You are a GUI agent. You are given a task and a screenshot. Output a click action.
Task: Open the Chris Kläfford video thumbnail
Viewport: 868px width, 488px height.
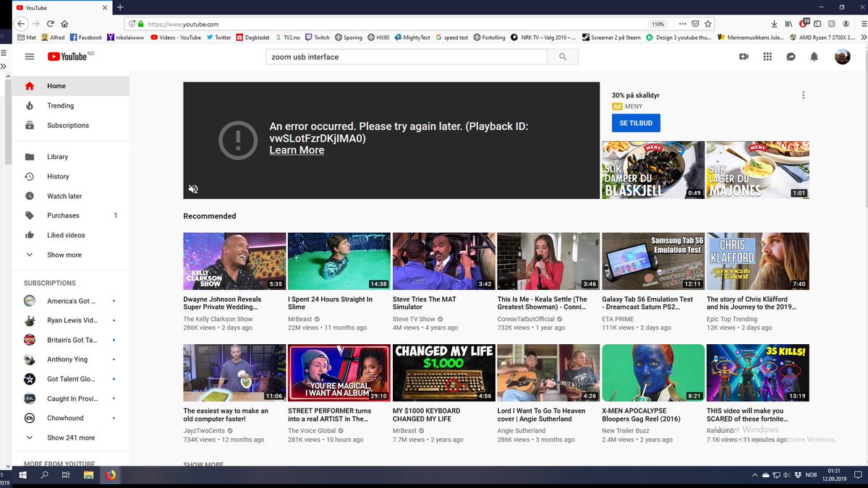[757, 261]
